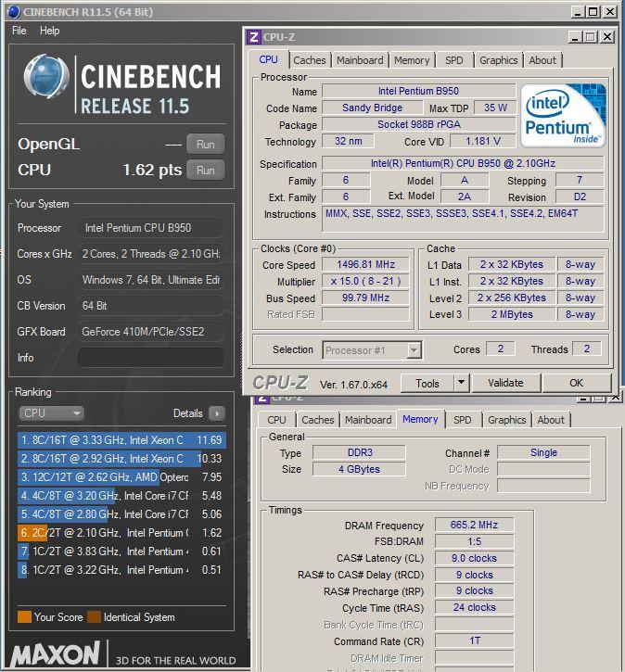Click the OK button in CPU-Z
This screenshot has height=672, width=625.
576,383
